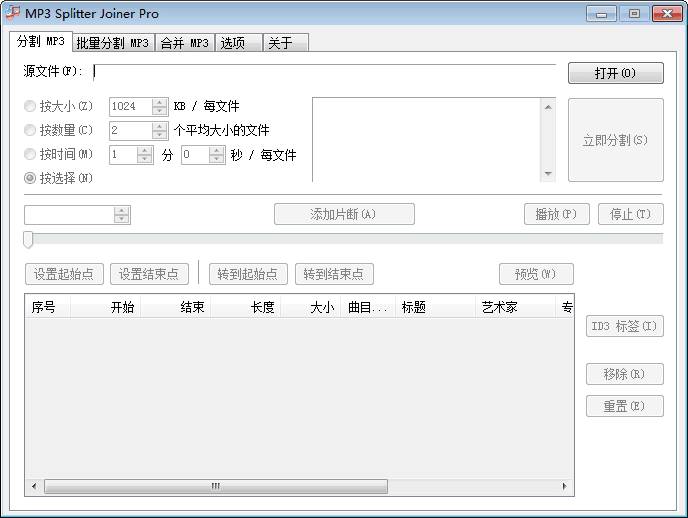Click the 播放(P) play button
Screen dimensions: 688x518
(556, 214)
